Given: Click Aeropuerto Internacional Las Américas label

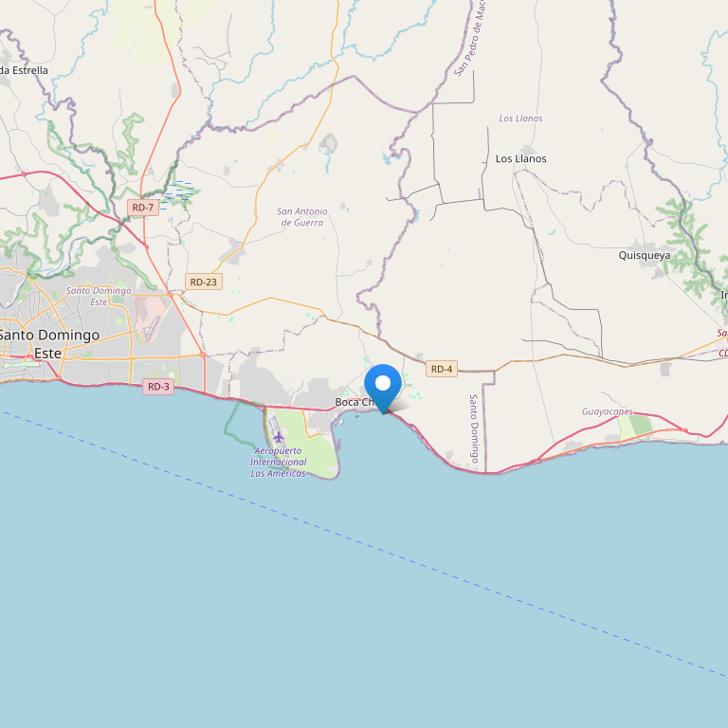Looking at the screenshot, I should click(x=278, y=462).
